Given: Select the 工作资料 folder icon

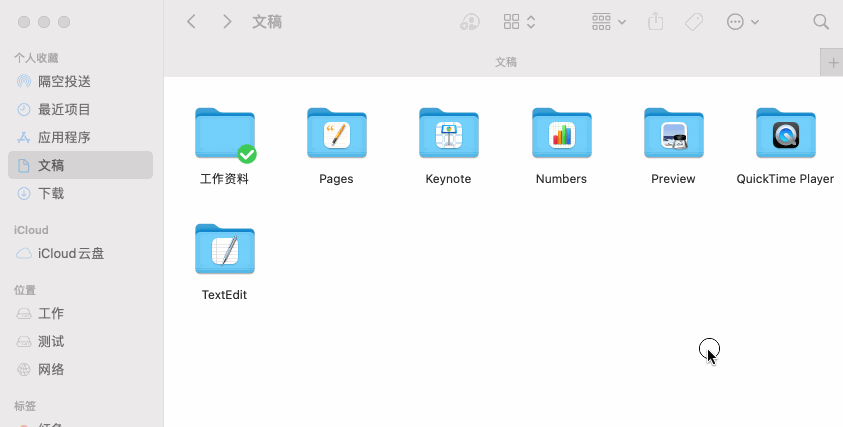Looking at the screenshot, I should [x=225, y=133].
